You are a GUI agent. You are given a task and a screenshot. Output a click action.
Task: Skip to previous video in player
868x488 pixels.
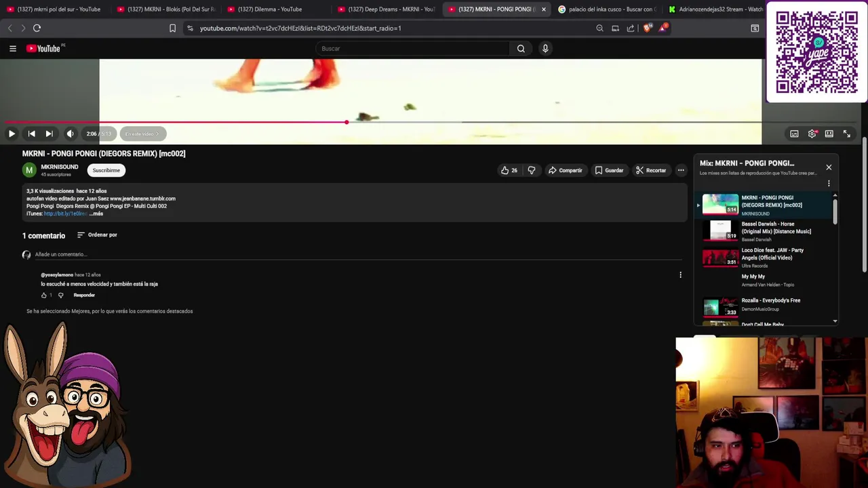coord(31,134)
